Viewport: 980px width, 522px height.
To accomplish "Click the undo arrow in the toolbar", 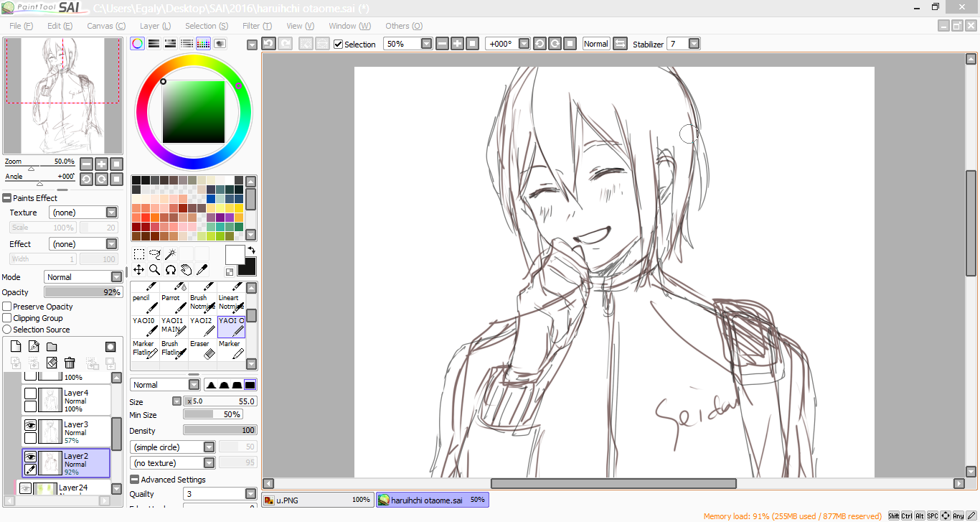I will [x=268, y=44].
